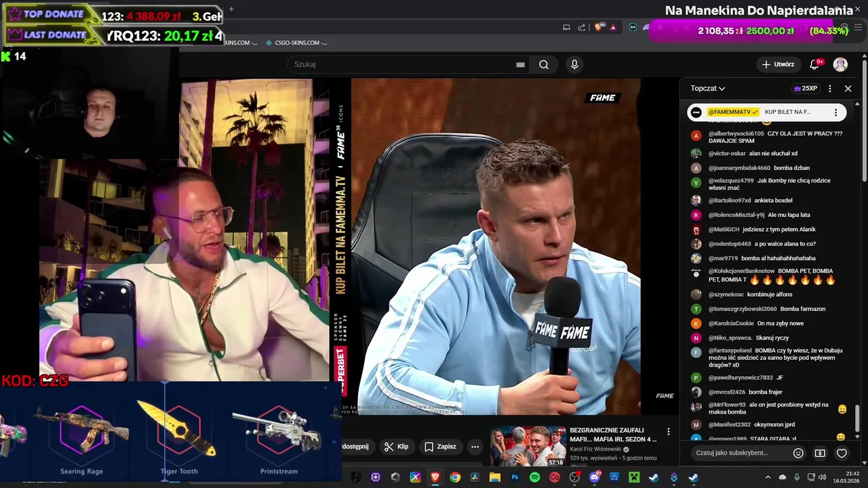Click username @albertwysocki6105 in chat
The width and height of the screenshot is (868, 488).
click(x=736, y=134)
